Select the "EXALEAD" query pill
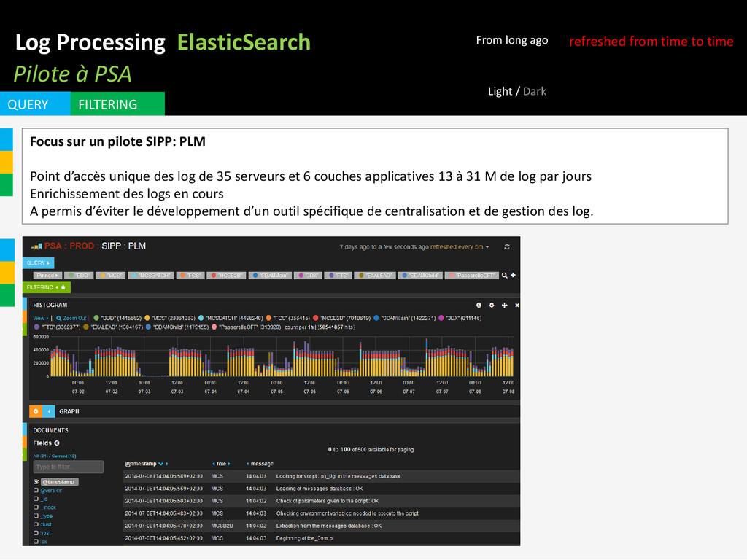 pyautogui.click(x=376, y=275)
